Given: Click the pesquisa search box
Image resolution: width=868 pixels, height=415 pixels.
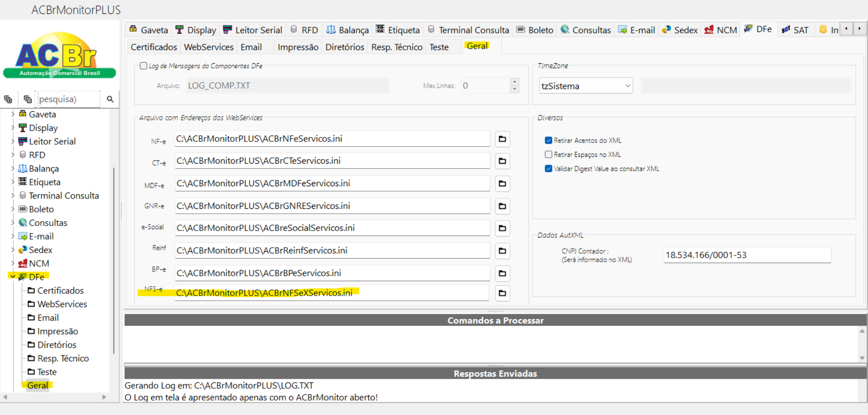Looking at the screenshot, I should 68,99.
